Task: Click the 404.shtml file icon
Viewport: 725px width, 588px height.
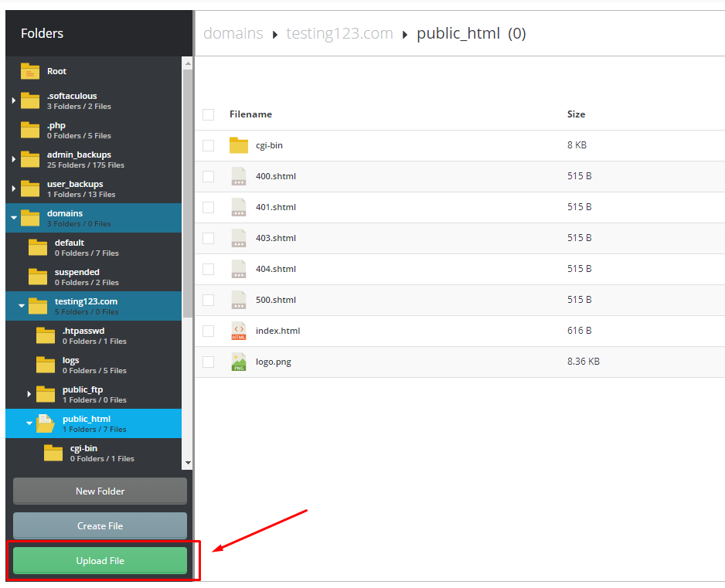Action: [239, 269]
